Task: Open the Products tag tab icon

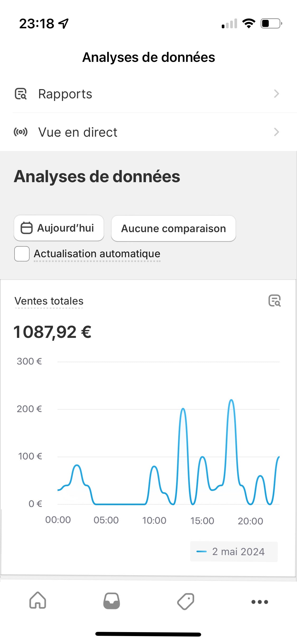Action: [x=186, y=601]
